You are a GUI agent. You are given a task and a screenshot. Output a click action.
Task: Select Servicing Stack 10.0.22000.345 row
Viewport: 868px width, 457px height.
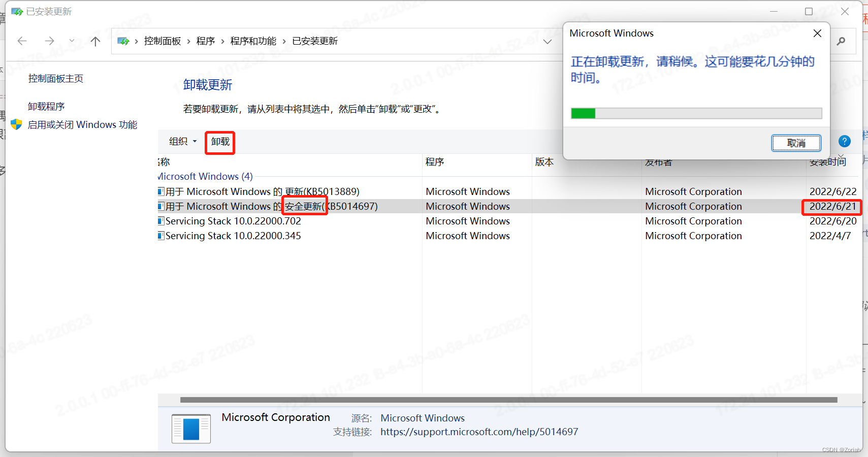510,236
